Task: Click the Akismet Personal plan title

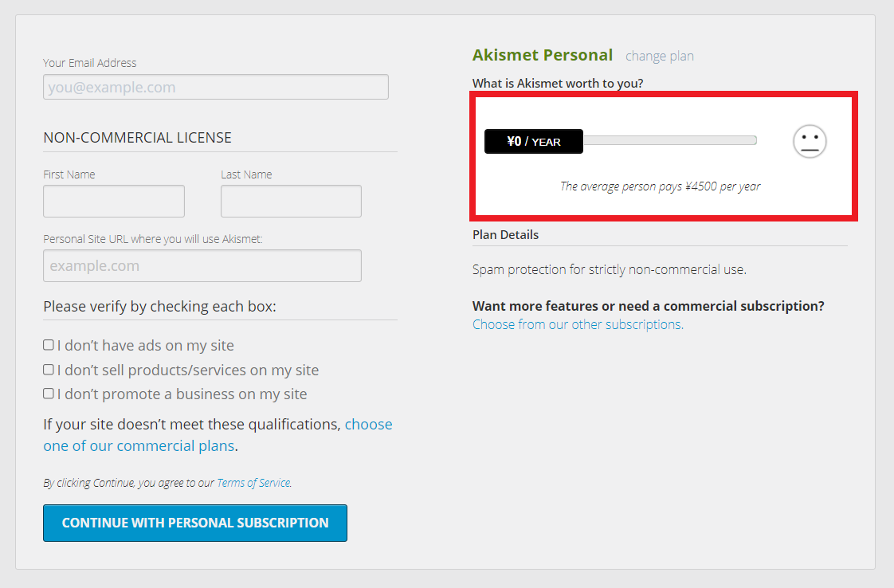Action: click(x=543, y=55)
